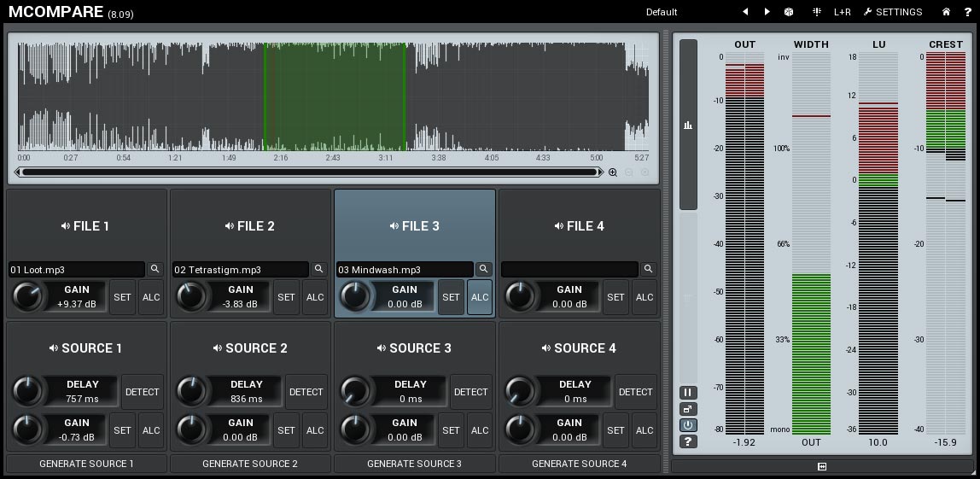Open the SETTINGS menu
Viewport: 980px width, 479px height.
(x=892, y=12)
